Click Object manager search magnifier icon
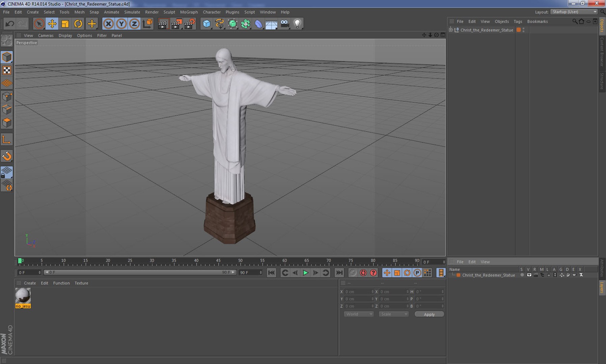Viewport: 606px width, 364px height. pos(575,21)
